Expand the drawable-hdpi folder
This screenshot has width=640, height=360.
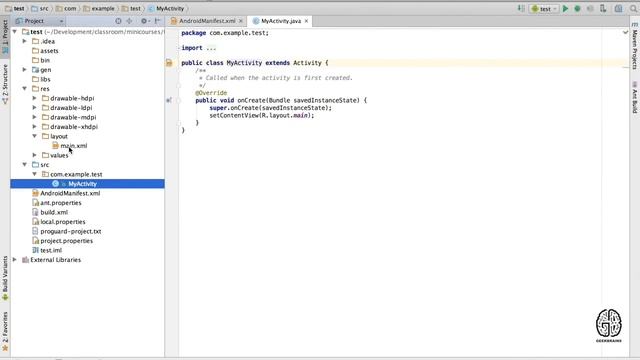[35, 98]
